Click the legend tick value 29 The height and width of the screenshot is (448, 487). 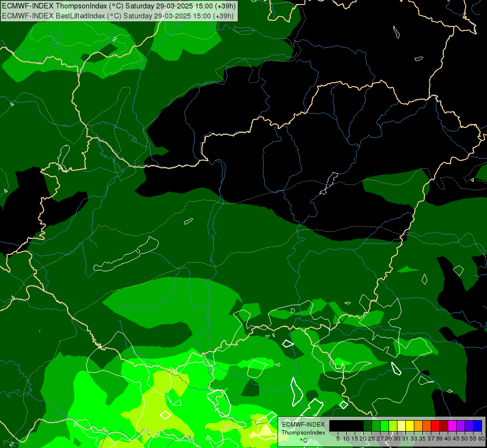[x=389, y=439]
